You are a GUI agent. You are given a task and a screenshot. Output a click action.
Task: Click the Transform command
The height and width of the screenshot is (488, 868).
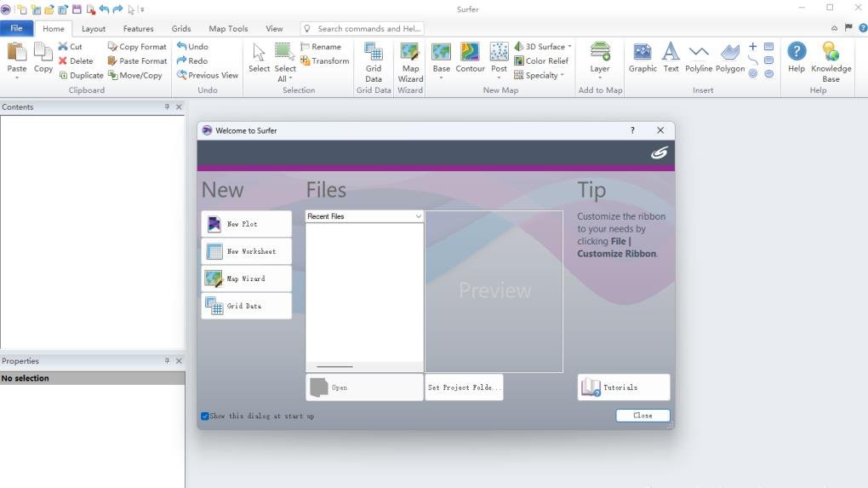click(324, 61)
